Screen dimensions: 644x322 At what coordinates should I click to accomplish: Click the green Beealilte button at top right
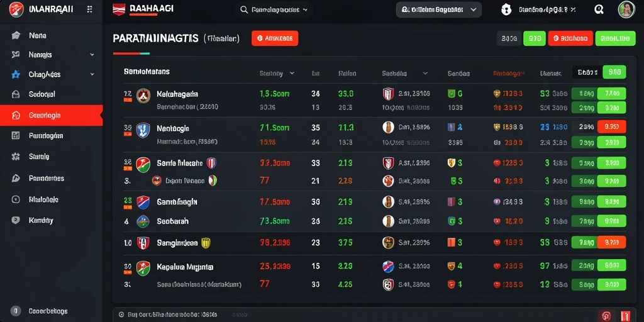point(615,38)
